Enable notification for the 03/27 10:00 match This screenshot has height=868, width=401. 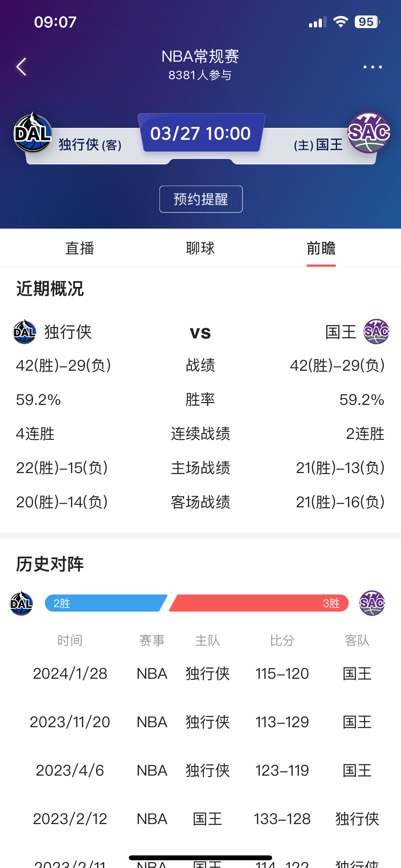click(200, 199)
